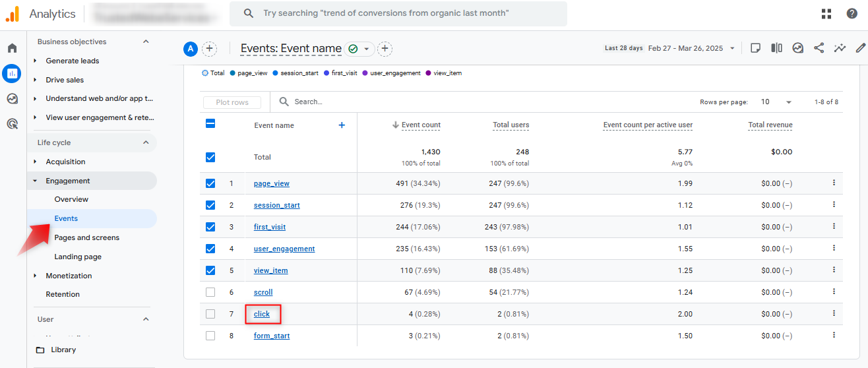868x368 pixels.
Task: Uncheck the view_item row checkbox
Action: point(210,270)
